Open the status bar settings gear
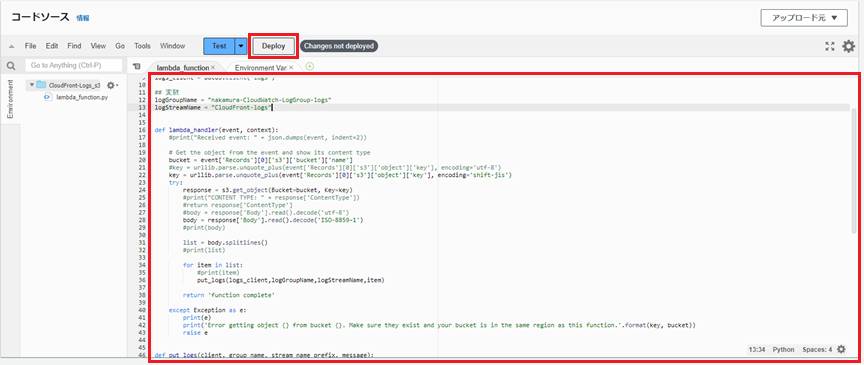Viewport: 864px width, 365px height. coord(841,349)
